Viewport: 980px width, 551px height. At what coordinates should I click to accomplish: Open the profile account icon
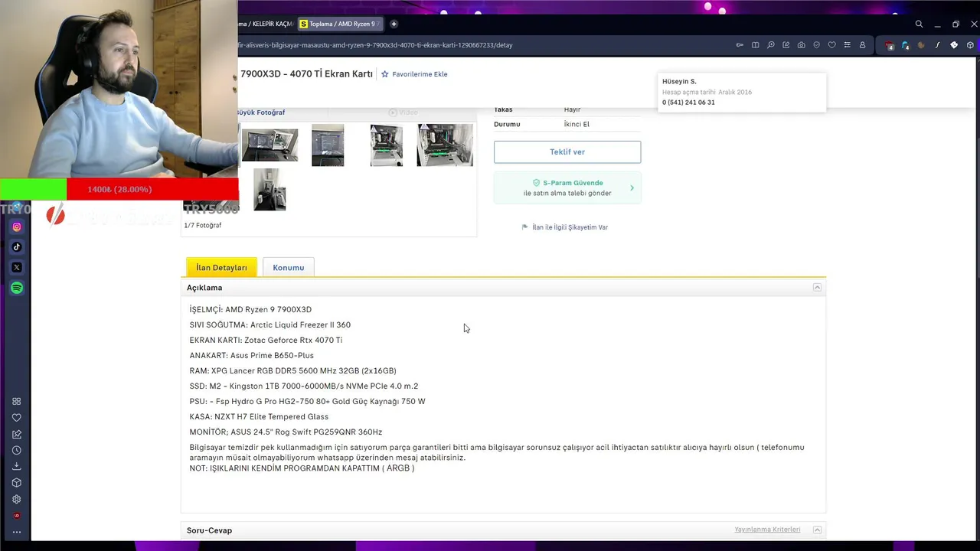point(862,45)
